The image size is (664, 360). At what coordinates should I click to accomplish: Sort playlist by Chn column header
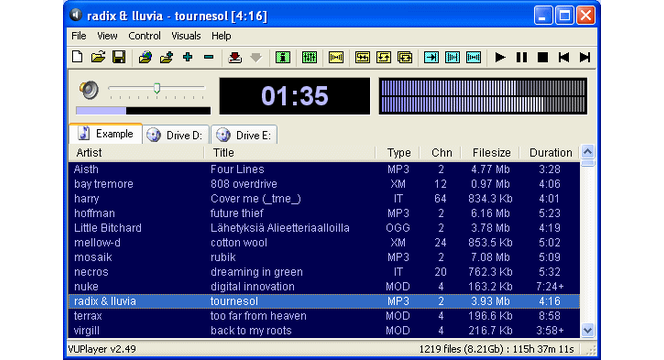coord(441,152)
